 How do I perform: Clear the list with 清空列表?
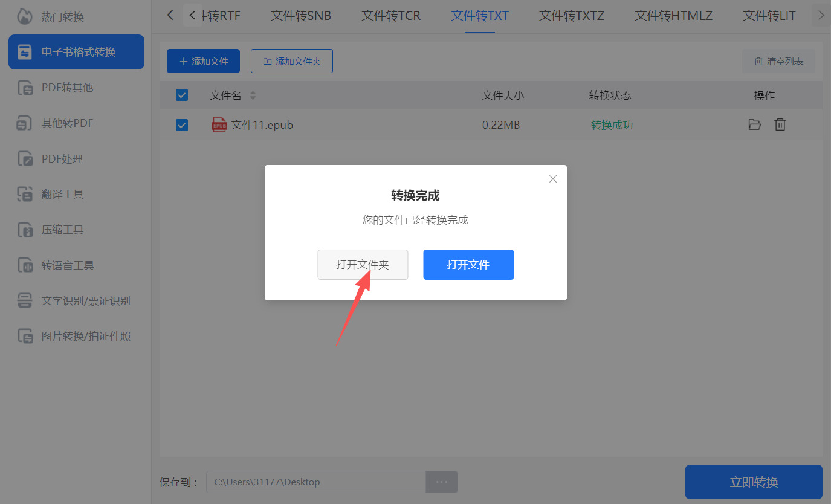click(778, 62)
